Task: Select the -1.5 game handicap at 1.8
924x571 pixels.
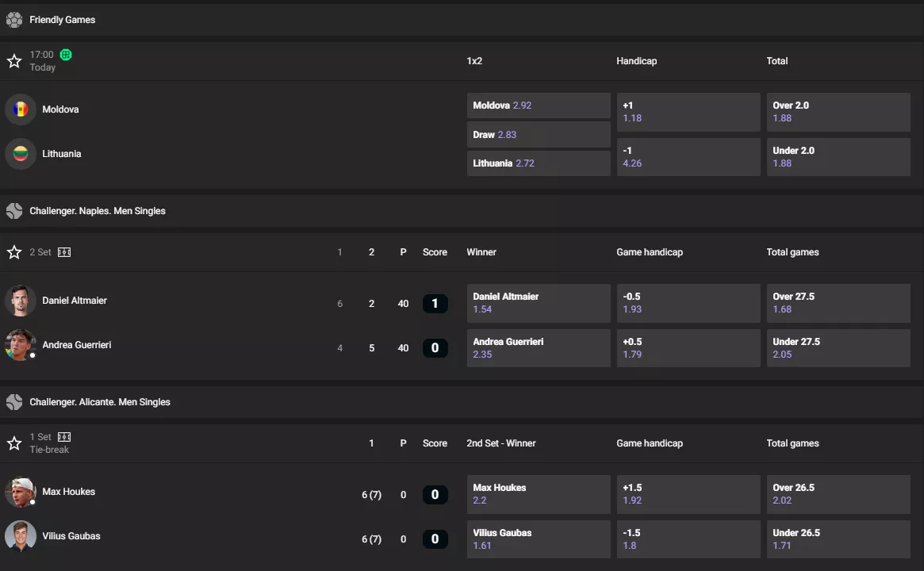Action: click(x=688, y=539)
